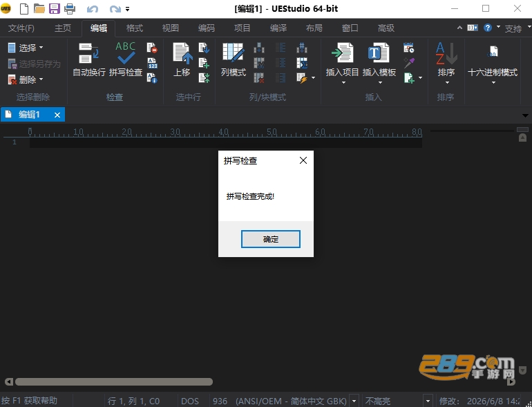The width and height of the screenshot is (532, 407).
Task: Move the line down with blue down-arrow icon
Action: point(204,48)
